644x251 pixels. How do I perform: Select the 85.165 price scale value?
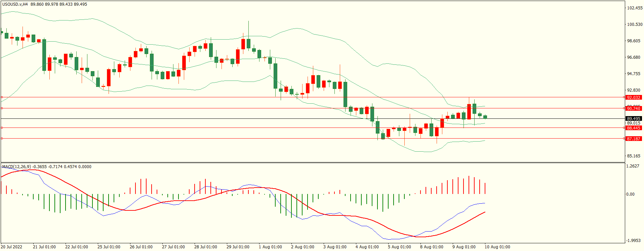tap(634, 156)
